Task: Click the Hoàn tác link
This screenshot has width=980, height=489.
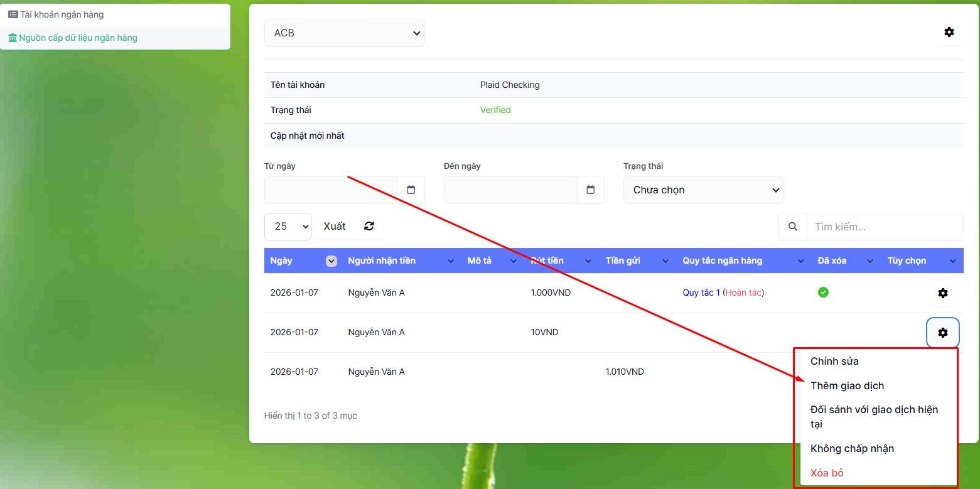Action: coord(744,293)
